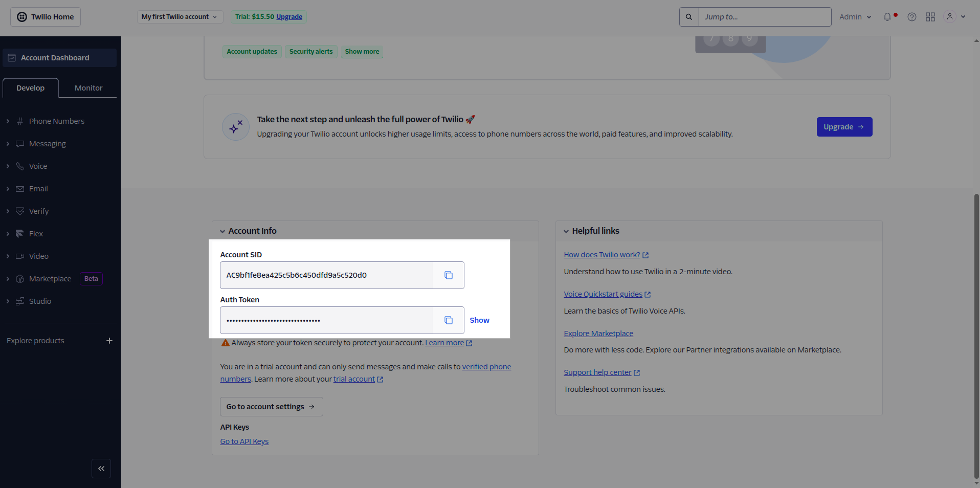The width and height of the screenshot is (980, 488).
Task: Open Video menu item label
Action: [x=39, y=256]
